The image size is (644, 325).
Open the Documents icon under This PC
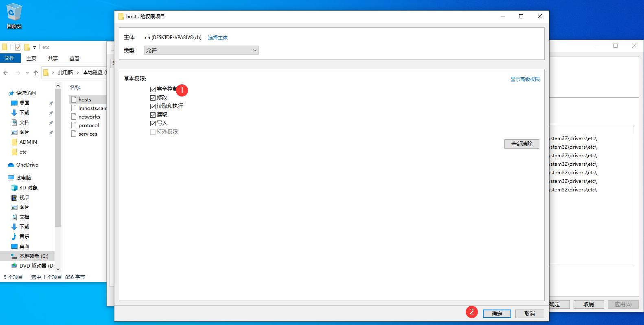(x=14, y=217)
